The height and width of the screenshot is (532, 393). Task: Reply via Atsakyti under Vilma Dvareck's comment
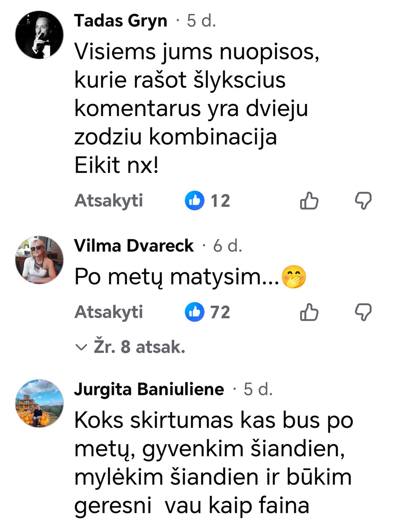pyautogui.click(x=109, y=312)
